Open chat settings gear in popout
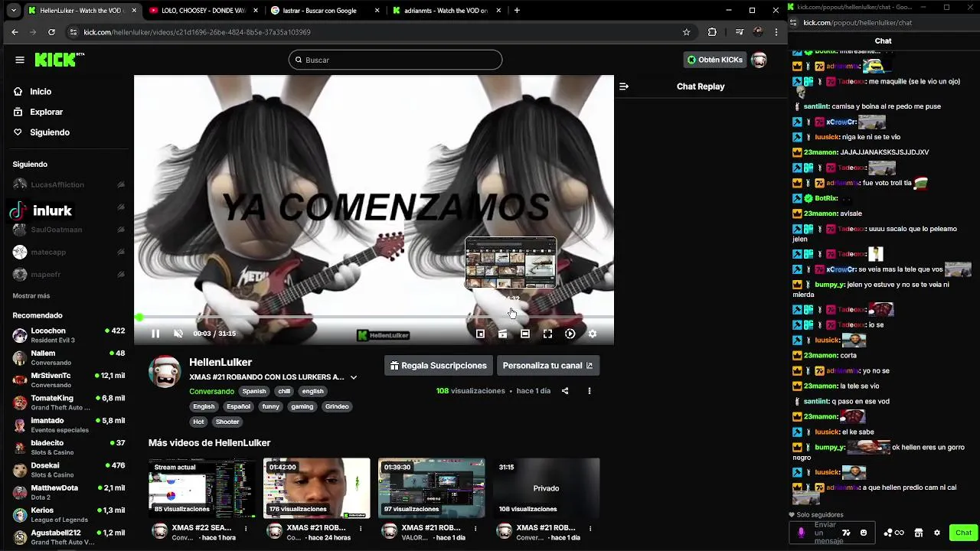 pyautogui.click(x=937, y=533)
